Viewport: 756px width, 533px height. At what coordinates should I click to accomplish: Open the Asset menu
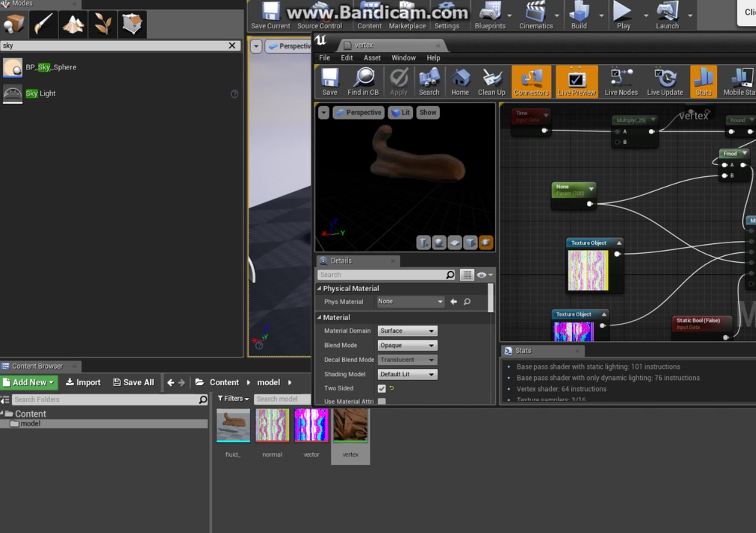pos(372,58)
